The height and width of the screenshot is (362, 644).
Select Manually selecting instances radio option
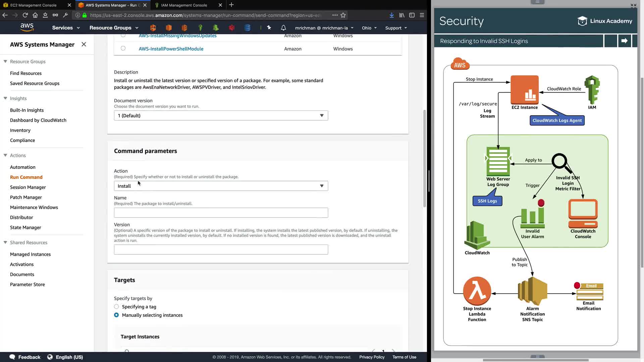click(x=116, y=315)
